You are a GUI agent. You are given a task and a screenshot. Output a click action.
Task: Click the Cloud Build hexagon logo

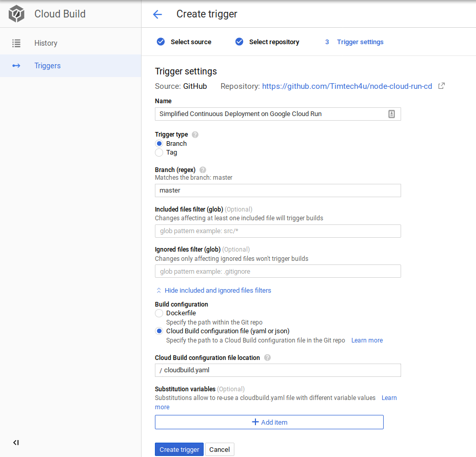coord(16,14)
